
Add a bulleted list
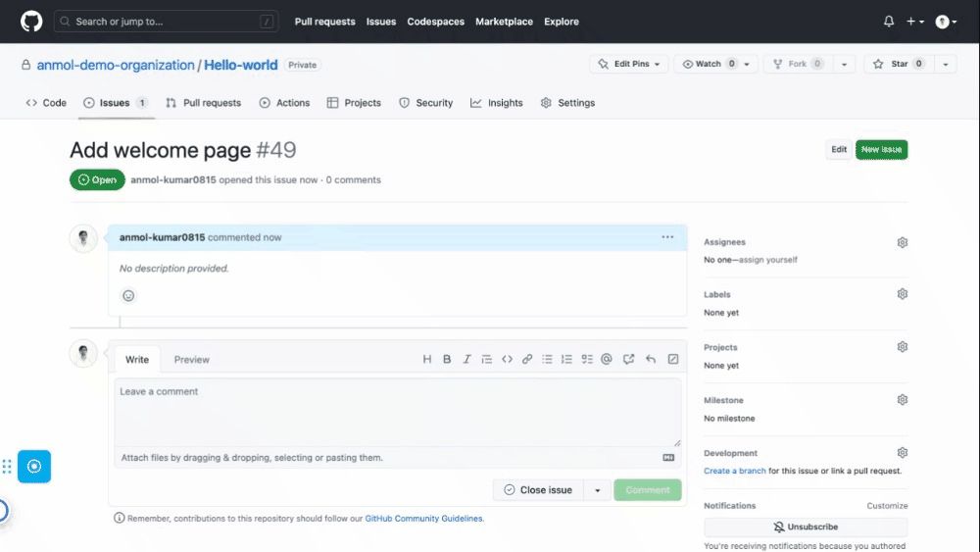(547, 359)
